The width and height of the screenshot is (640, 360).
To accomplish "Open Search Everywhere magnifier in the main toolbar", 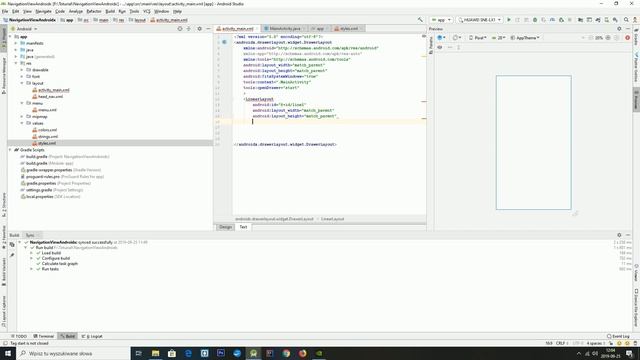I will pyautogui.click(x=626, y=20).
